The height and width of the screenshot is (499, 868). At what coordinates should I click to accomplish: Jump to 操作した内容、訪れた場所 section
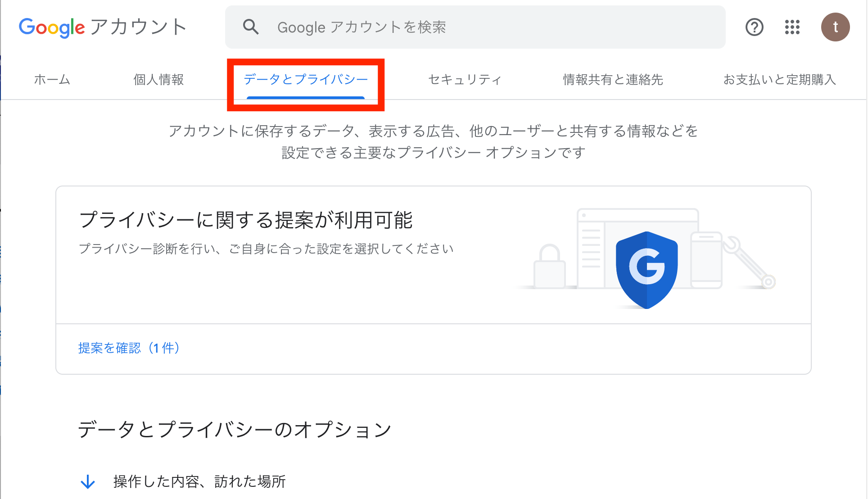[199, 481]
